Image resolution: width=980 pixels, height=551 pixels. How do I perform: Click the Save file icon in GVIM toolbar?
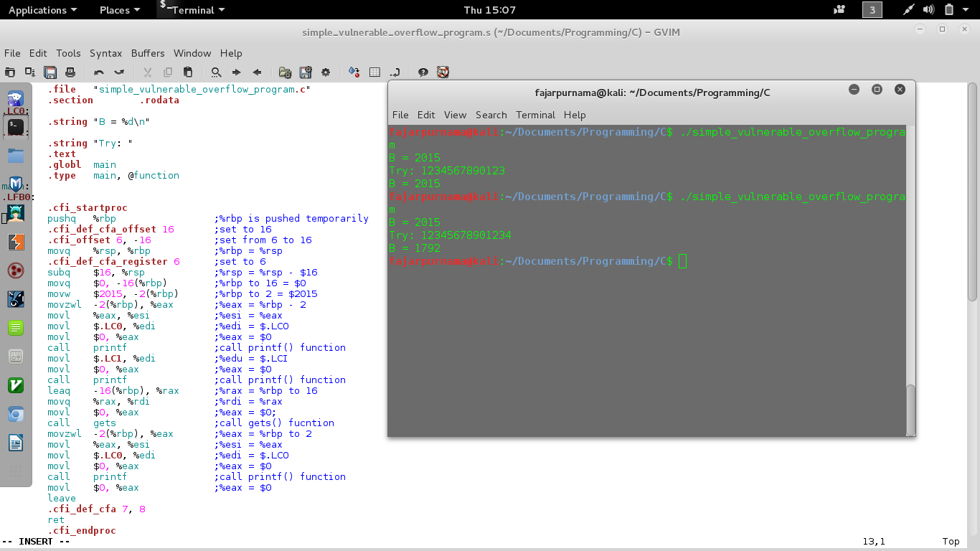tap(50, 72)
